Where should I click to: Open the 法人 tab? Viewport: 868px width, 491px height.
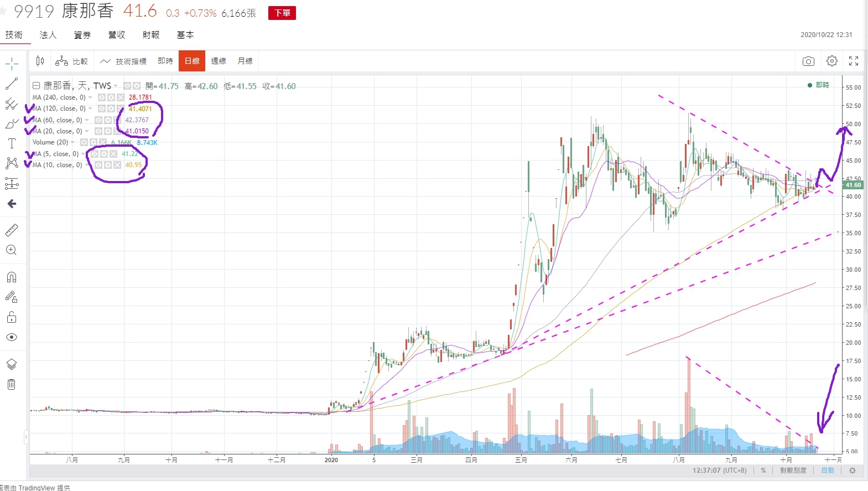click(x=48, y=35)
